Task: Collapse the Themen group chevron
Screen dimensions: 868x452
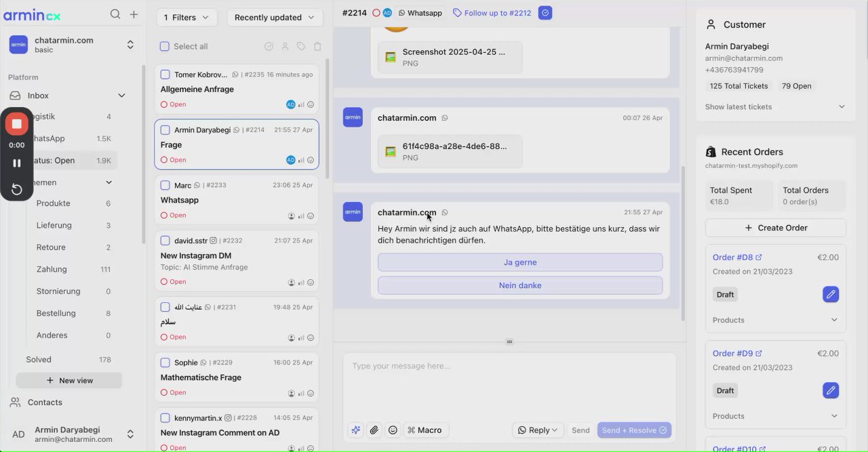Action: tap(108, 182)
